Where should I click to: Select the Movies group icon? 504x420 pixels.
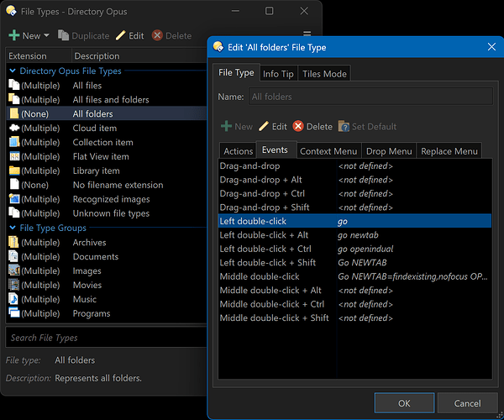13,285
